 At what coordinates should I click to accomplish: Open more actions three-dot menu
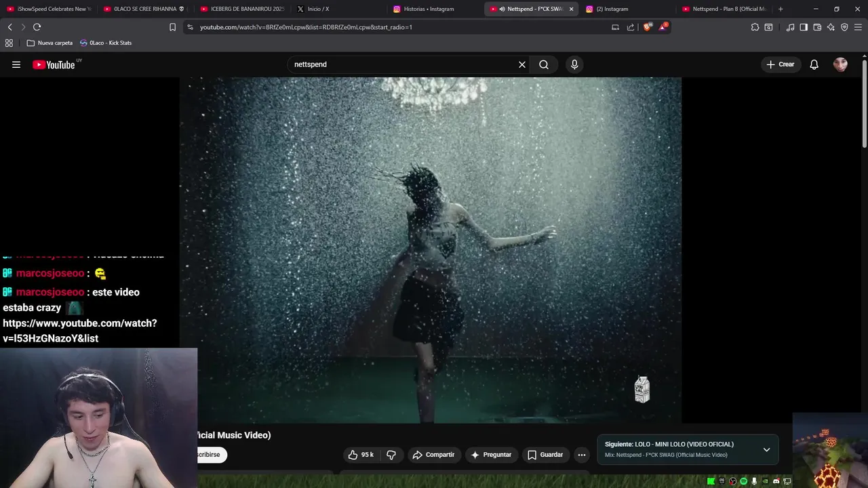tap(582, 455)
